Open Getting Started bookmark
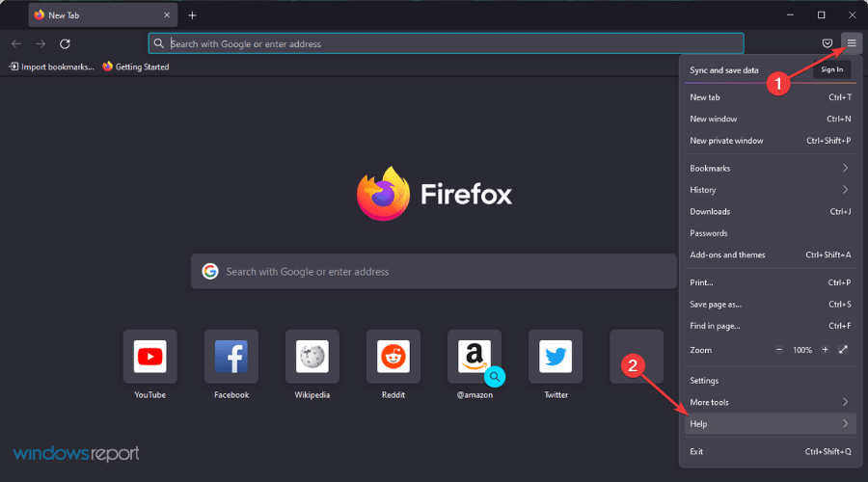Image resolution: width=868 pixels, height=482 pixels. point(136,67)
